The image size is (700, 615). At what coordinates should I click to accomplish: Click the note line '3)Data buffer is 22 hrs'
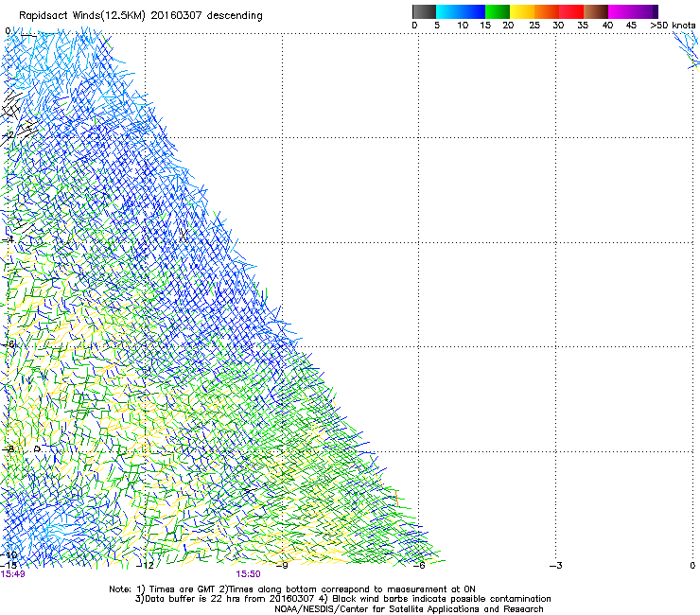coord(342,599)
